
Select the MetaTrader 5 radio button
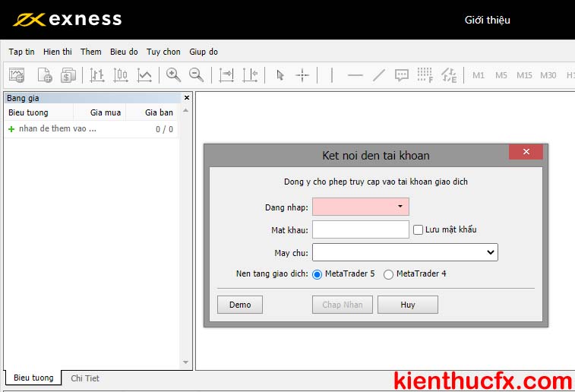318,274
